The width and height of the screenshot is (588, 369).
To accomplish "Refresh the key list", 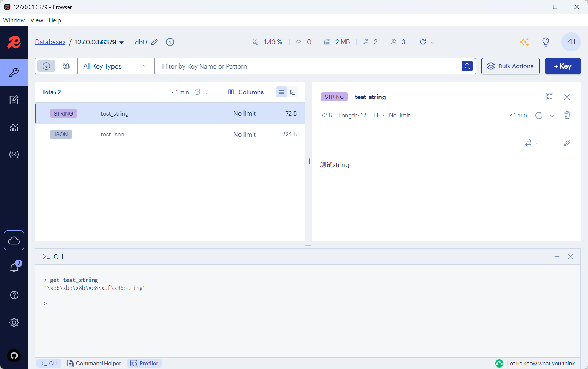I will tap(197, 92).
